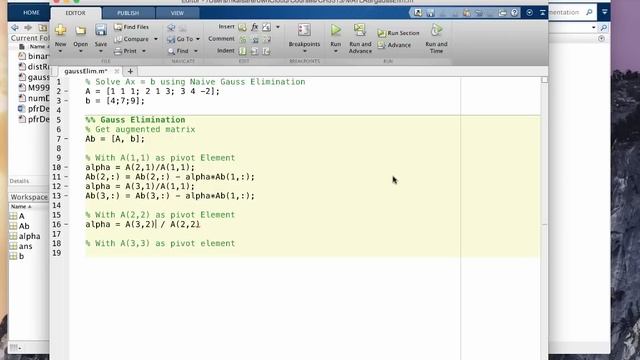
Task: Open Help question mark icon
Action: click(514, 13)
